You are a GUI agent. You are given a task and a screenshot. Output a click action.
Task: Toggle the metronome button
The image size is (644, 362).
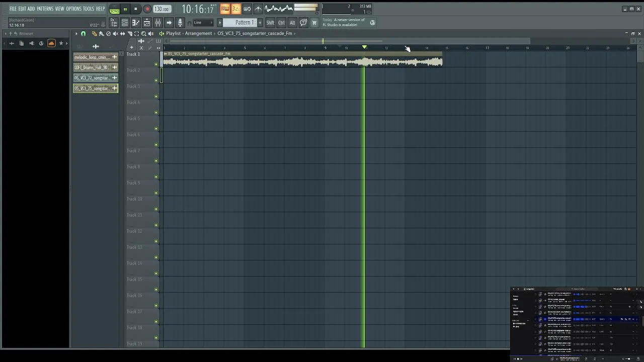click(x=258, y=9)
